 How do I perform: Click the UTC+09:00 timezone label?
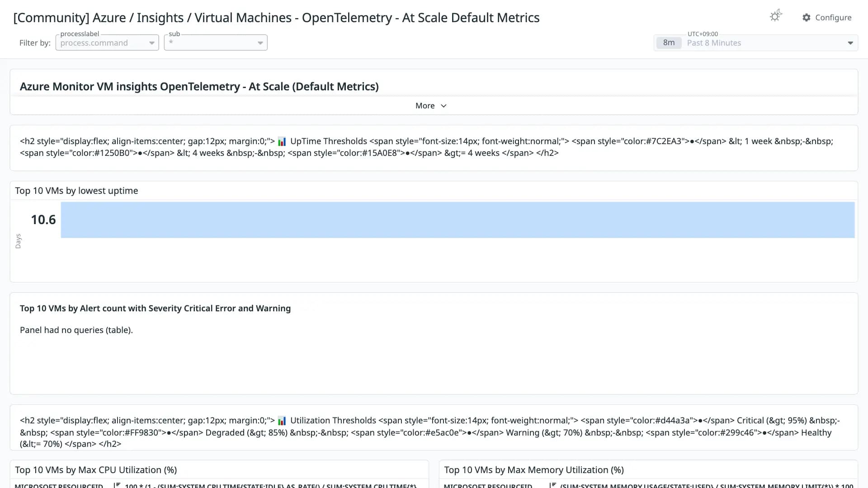pos(703,34)
